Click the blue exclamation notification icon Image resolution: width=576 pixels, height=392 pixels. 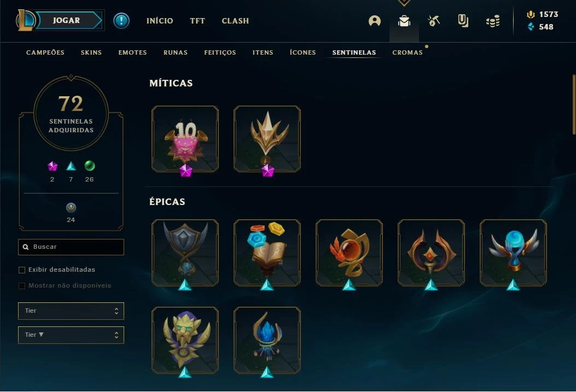(x=121, y=21)
